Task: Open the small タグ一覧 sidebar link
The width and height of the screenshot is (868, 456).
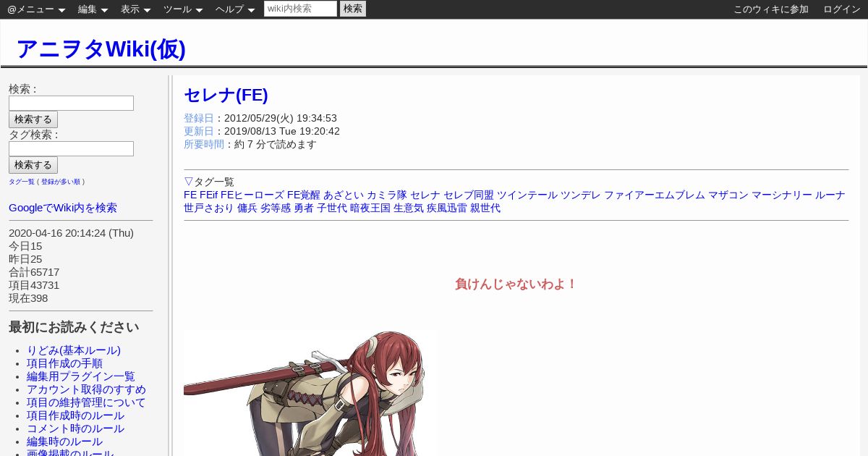Action: tap(22, 182)
